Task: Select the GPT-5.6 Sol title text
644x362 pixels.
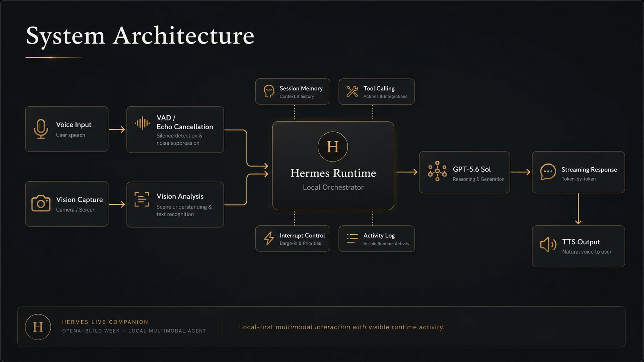Action: (x=472, y=169)
